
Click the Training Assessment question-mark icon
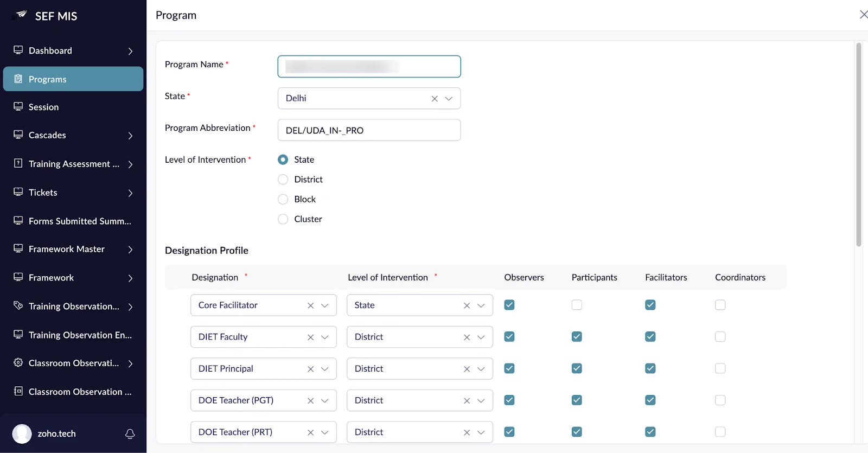(x=18, y=163)
